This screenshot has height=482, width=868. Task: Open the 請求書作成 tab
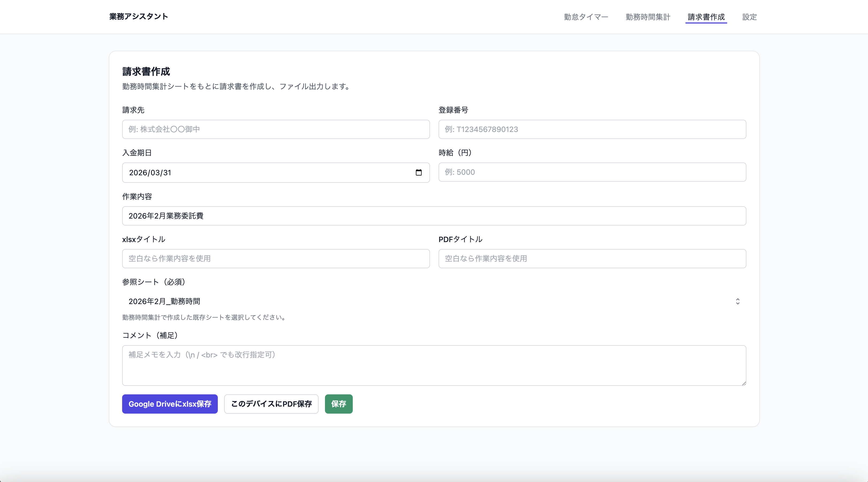(706, 17)
